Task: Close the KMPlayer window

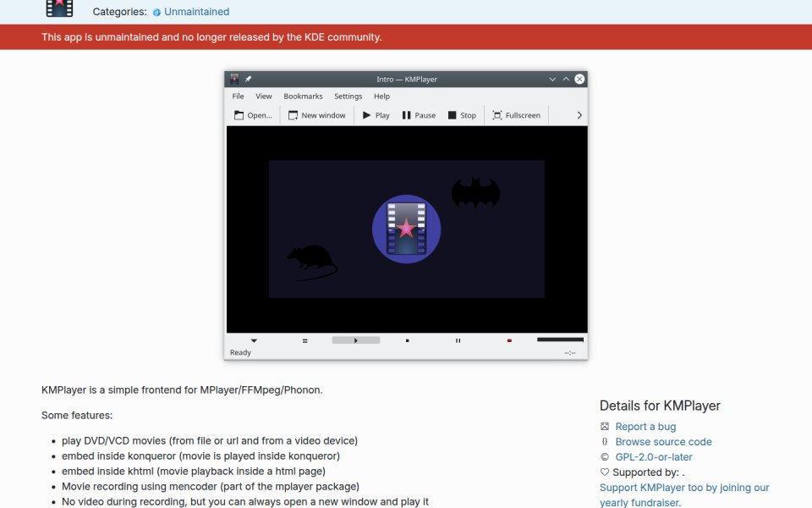Action: pos(579,79)
